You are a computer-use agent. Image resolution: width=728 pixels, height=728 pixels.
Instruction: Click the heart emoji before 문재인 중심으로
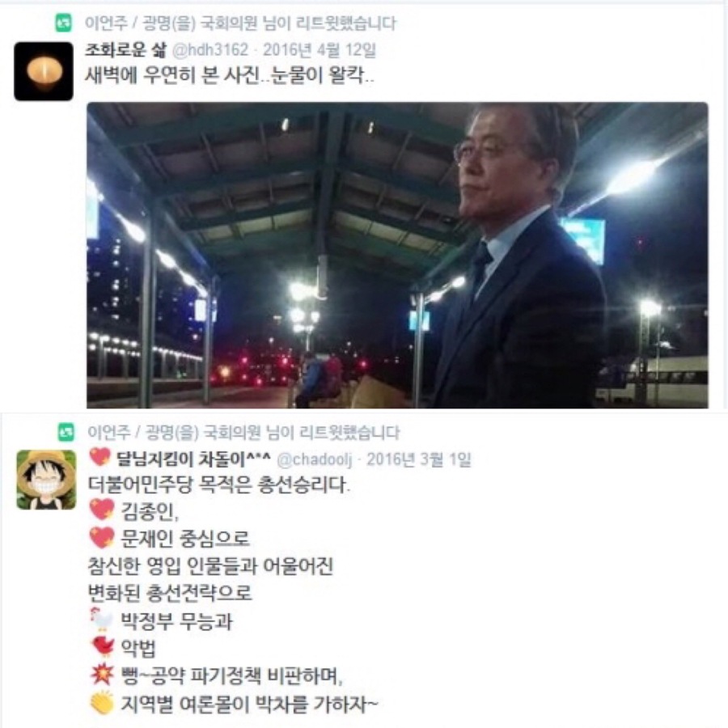pyautogui.click(x=102, y=538)
